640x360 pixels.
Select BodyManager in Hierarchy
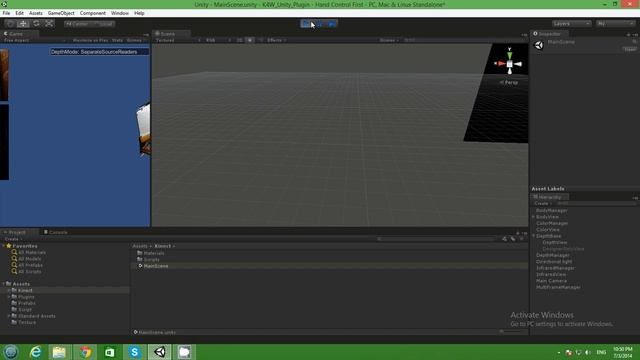pos(551,211)
